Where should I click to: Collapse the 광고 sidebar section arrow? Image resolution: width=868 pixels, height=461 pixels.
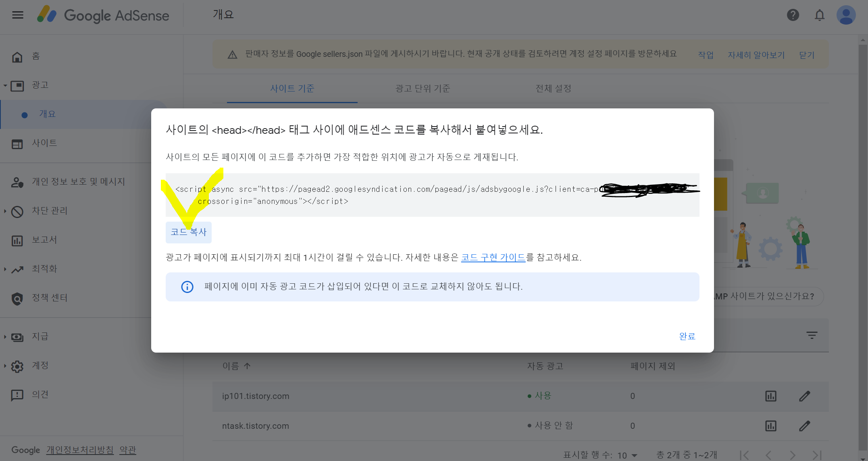[x=5, y=85]
